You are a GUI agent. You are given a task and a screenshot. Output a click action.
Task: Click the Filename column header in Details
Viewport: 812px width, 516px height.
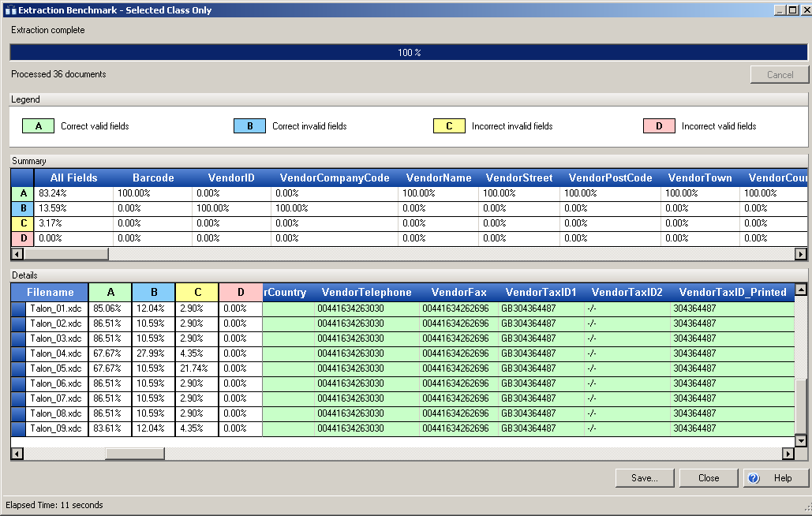[x=51, y=292]
